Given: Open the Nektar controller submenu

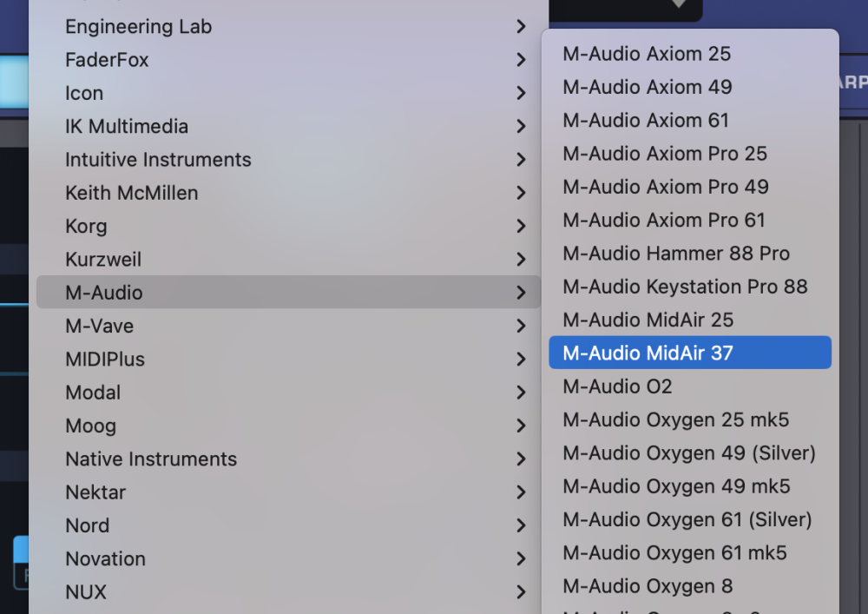Looking at the screenshot, I should pyautogui.click(x=95, y=492).
